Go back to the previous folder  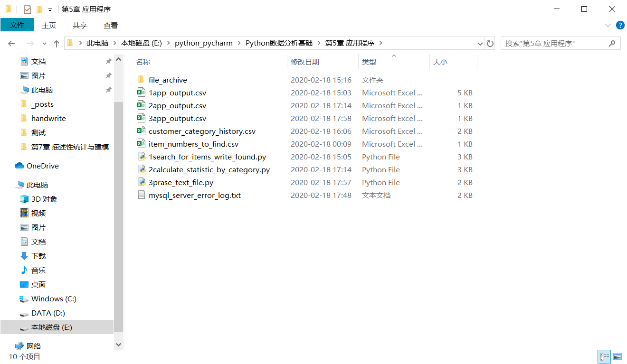(12, 43)
